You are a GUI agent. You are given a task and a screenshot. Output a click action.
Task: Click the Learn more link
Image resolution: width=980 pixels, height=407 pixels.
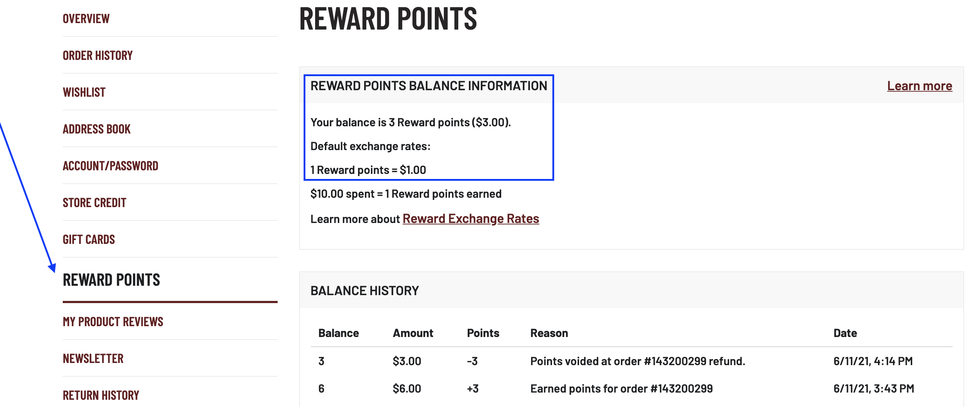coord(919,86)
